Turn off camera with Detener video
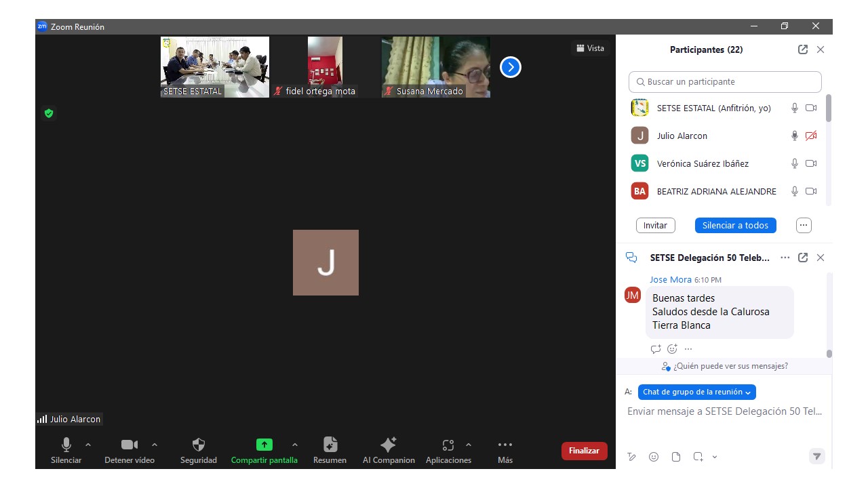This screenshot has height=488, width=868. pos(129,445)
